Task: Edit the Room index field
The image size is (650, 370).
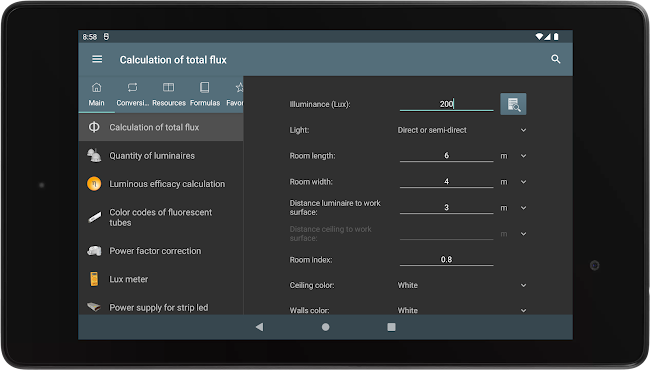Action: coord(446,260)
